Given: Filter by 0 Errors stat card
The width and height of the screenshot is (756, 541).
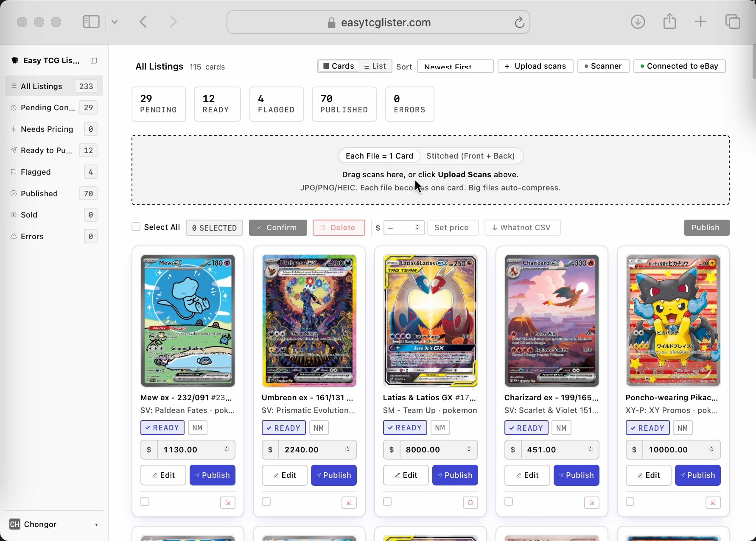Looking at the screenshot, I should tap(410, 104).
